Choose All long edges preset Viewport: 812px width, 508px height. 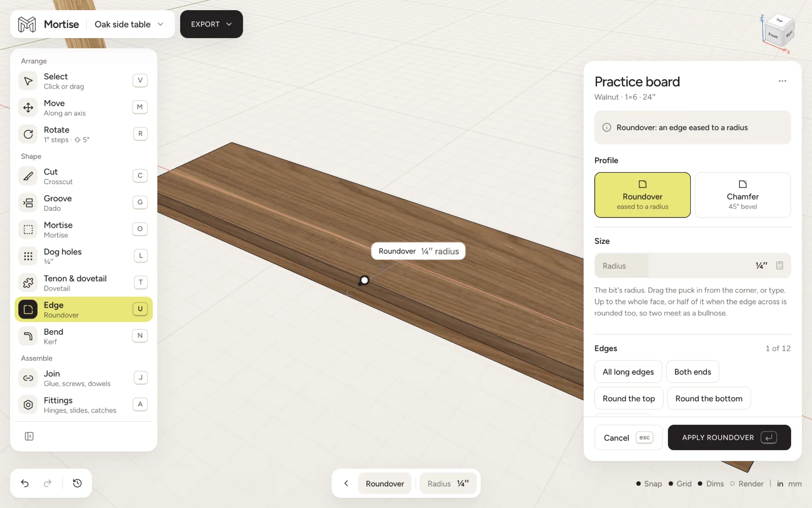tap(628, 372)
